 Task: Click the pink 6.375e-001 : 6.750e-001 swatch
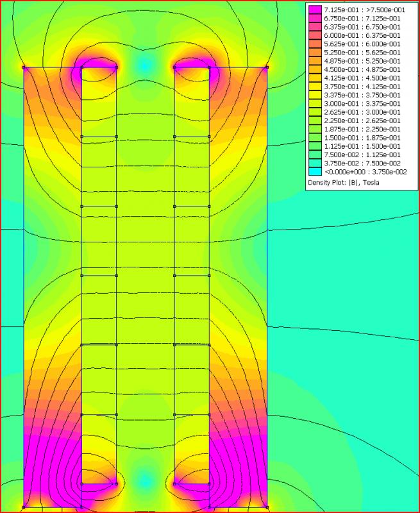[315, 27]
